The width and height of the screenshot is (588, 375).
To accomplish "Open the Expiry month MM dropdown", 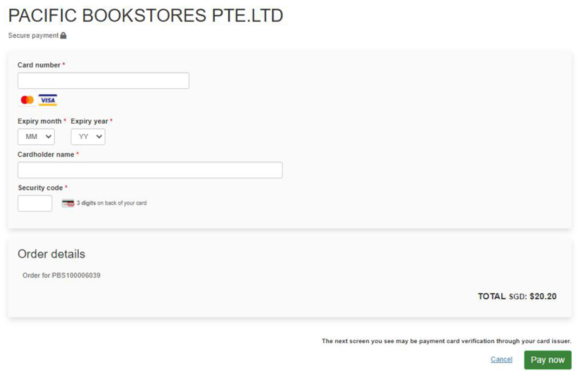I will [36, 137].
